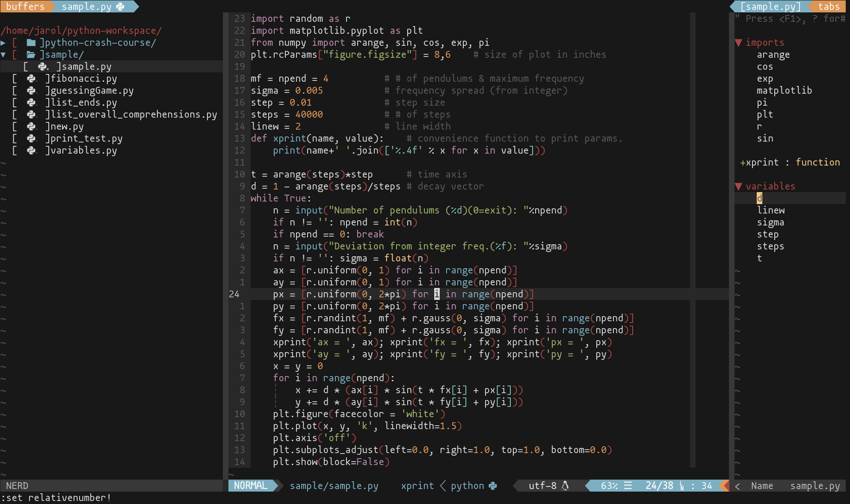Viewport: 850px width, 504px height.
Task: Select the buffers tab label
Action: tap(25, 6)
